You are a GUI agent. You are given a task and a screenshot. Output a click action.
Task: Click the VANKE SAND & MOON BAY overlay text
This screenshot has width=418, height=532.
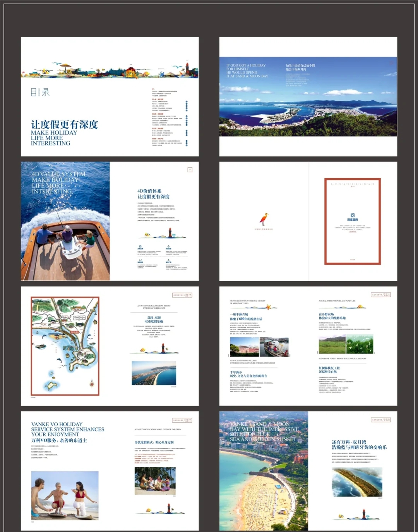(x=264, y=432)
